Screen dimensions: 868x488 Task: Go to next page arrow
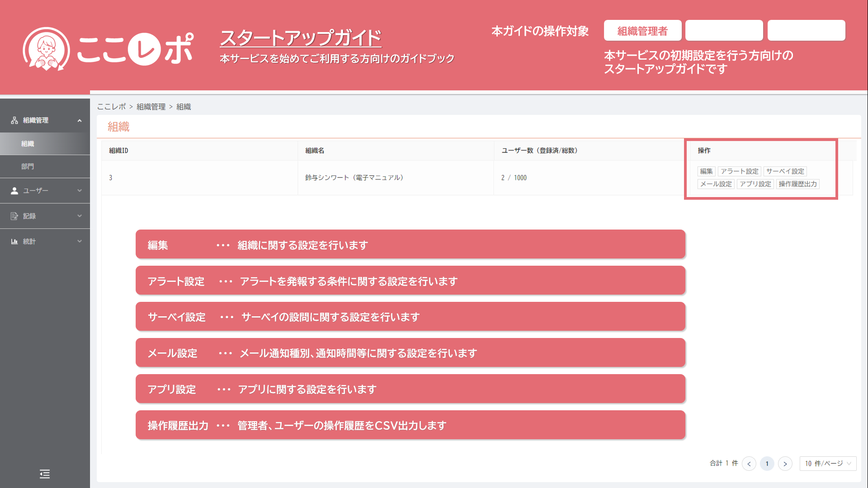coord(785,464)
